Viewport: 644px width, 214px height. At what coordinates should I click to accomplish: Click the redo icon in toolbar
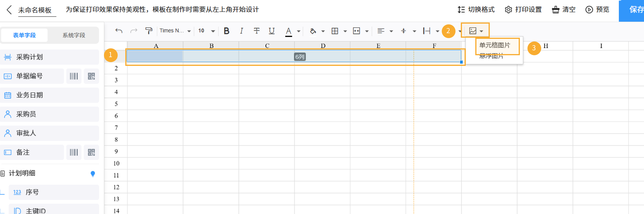pyautogui.click(x=134, y=31)
